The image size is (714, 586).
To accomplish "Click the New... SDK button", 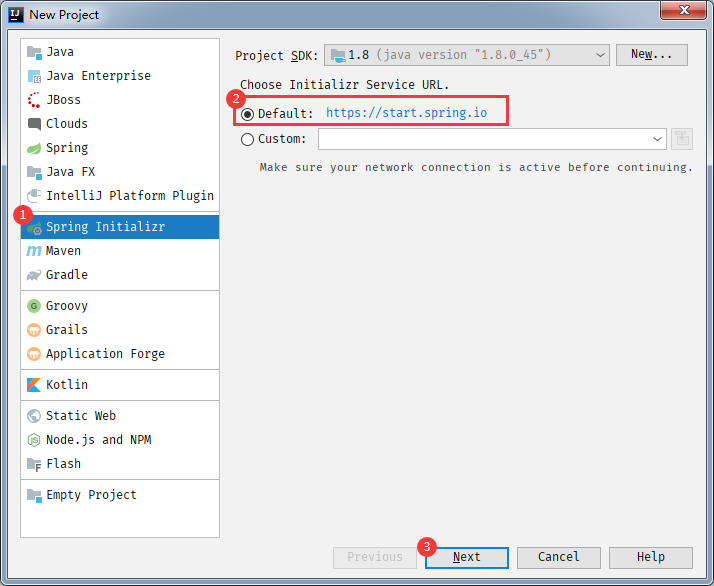I will [x=652, y=55].
